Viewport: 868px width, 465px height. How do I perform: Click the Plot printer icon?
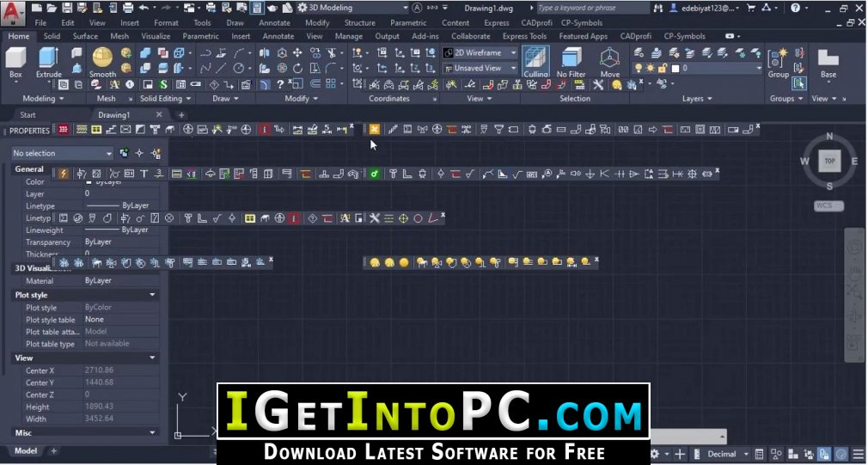point(128,8)
